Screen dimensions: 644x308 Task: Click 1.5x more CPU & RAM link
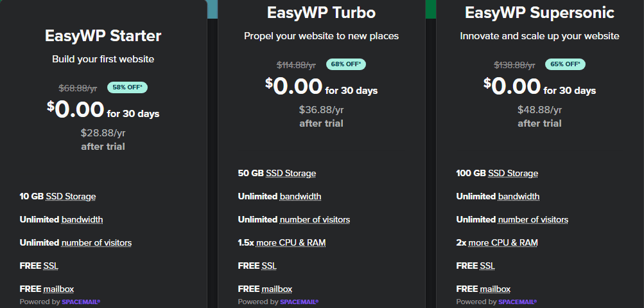(291, 243)
